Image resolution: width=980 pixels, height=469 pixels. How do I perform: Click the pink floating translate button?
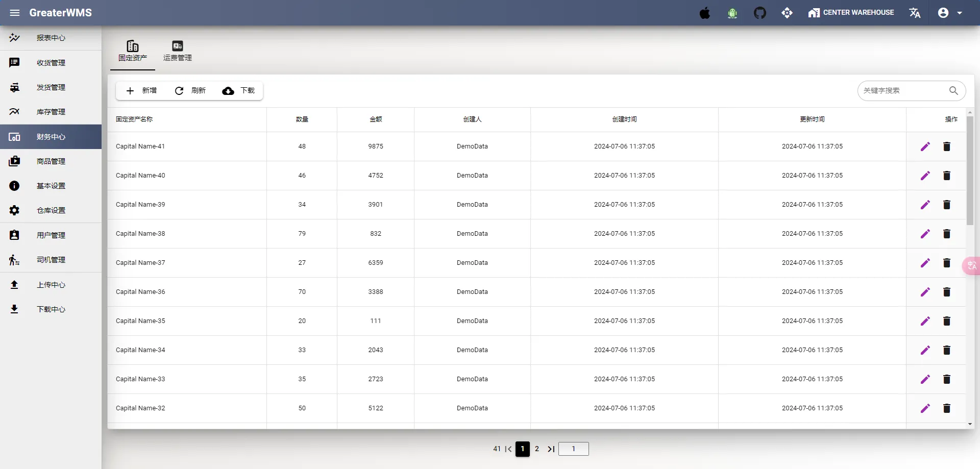[x=971, y=265]
